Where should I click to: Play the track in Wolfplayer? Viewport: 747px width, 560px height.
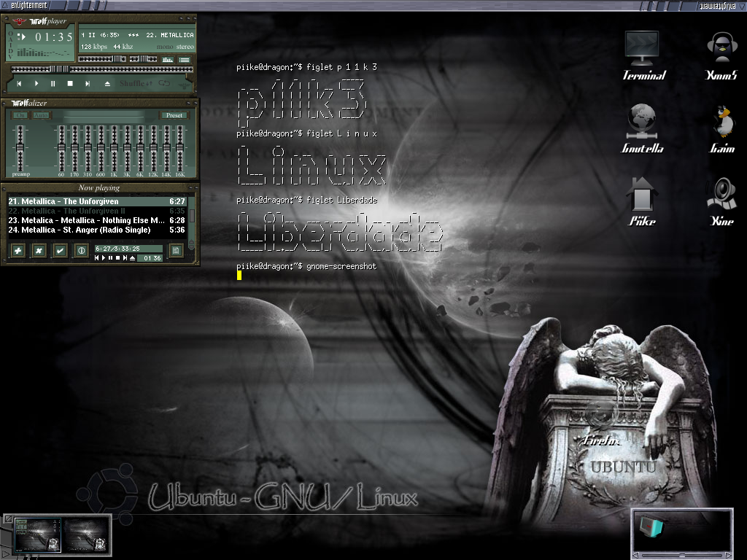36,83
